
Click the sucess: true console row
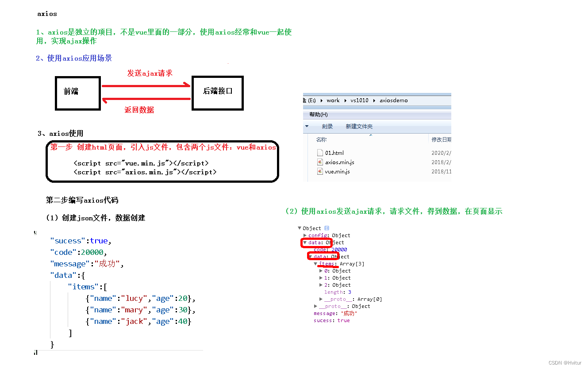(332, 320)
